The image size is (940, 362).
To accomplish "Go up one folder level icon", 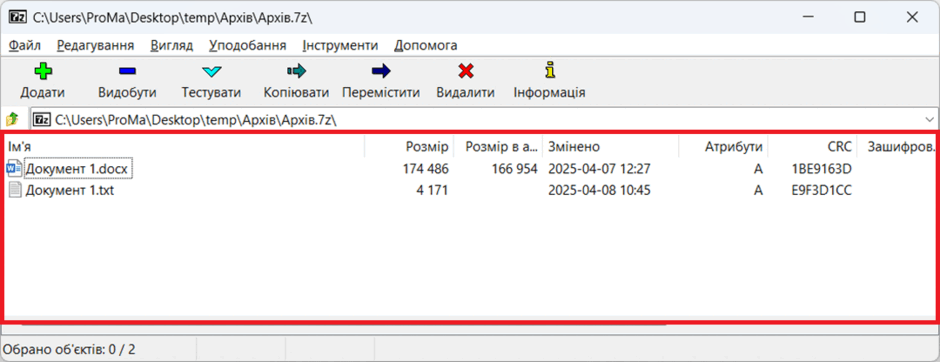I will pyautogui.click(x=13, y=119).
